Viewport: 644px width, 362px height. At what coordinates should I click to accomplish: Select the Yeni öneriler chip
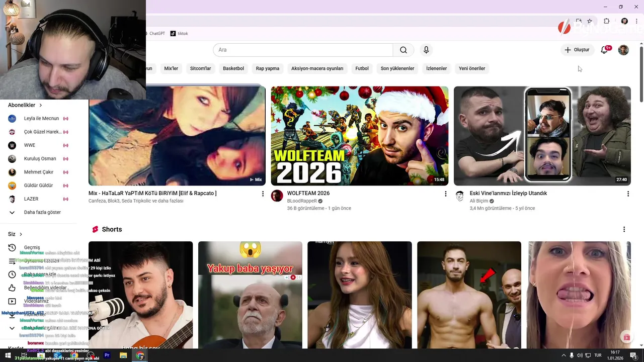472,68
